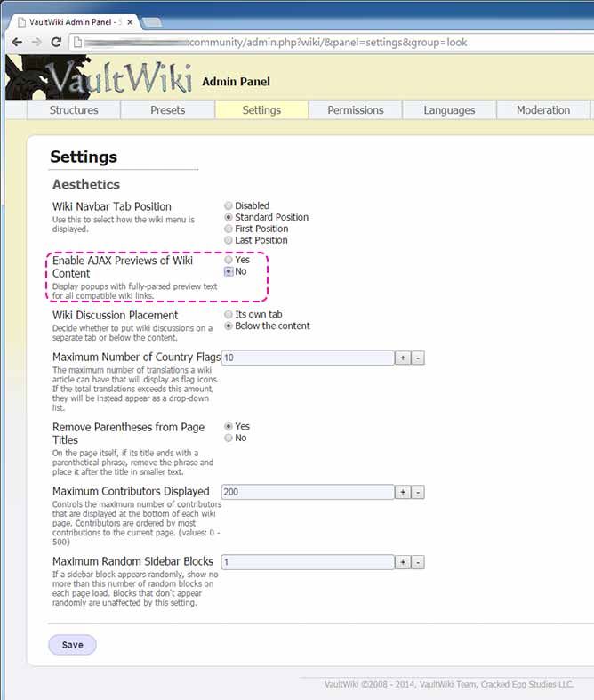
Task: Switch to the Permissions tab
Action: click(356, 109)
